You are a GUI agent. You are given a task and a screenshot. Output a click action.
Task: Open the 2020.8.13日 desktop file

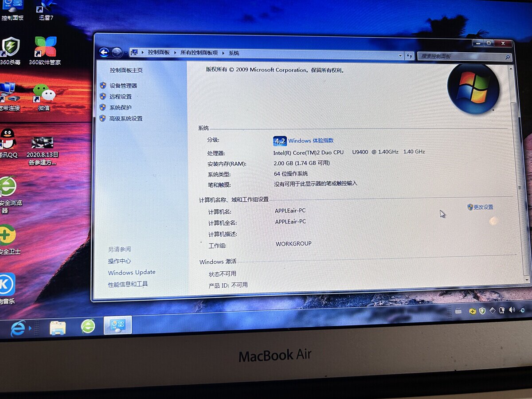[x=43, y=150]
